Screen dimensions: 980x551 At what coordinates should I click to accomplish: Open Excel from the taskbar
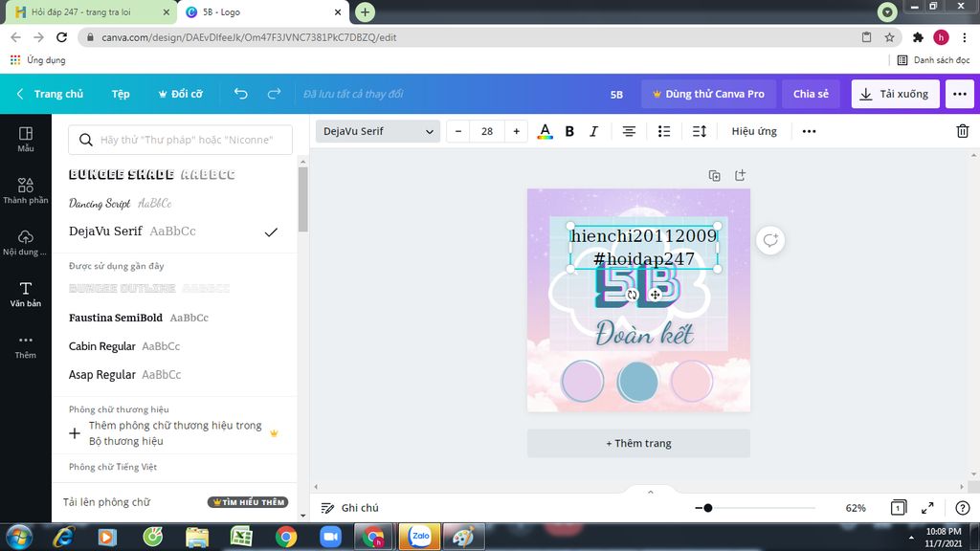pyautogui.click(x=241, y=537)
